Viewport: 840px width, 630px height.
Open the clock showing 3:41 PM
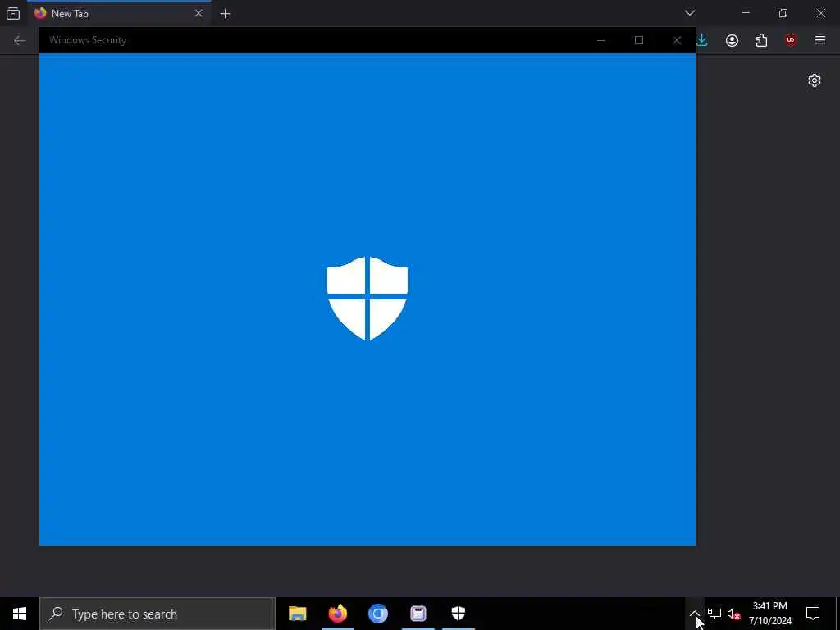(769, 614)
